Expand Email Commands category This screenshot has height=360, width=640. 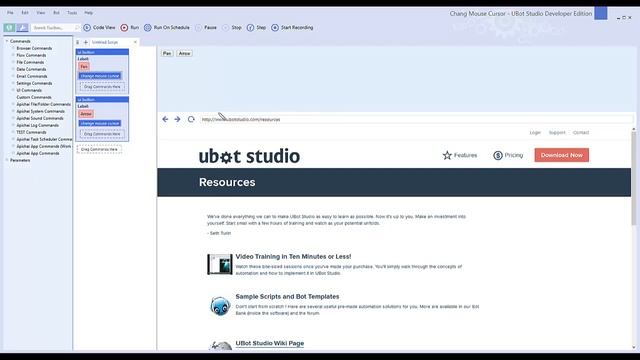click(13, 76)
